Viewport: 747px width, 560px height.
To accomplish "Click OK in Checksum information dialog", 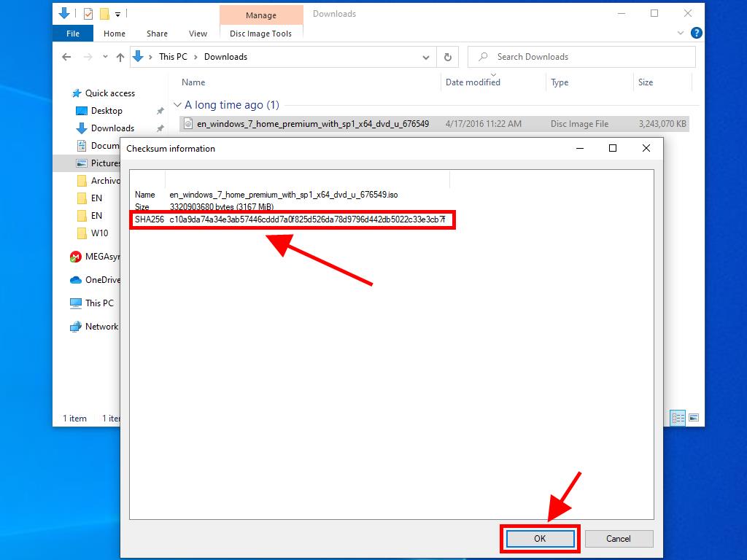I will (x=540, y=539).
